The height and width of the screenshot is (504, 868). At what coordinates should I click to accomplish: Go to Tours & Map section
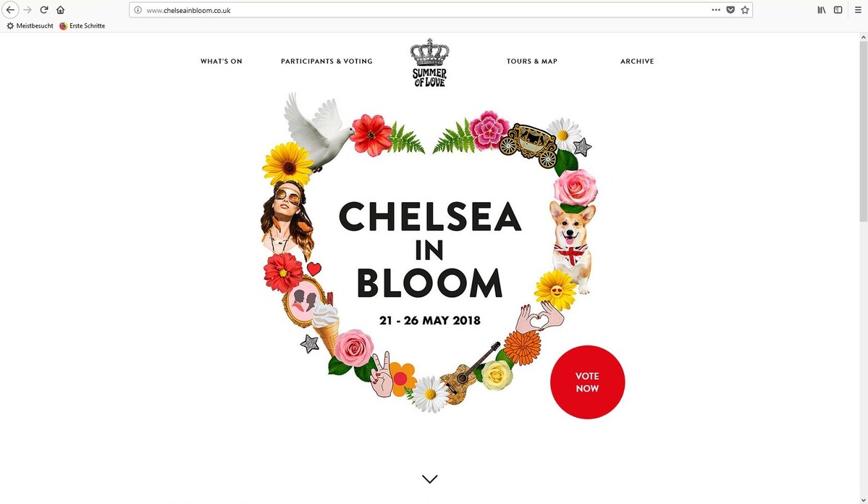532,62
